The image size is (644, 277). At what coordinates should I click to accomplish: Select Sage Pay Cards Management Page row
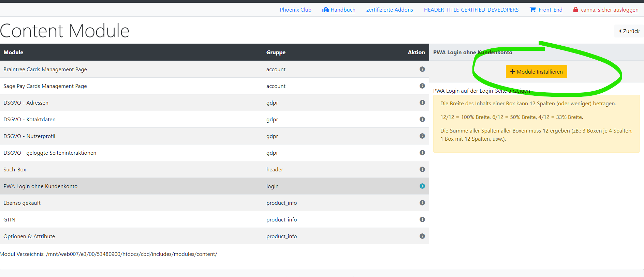tap(215, 86)
